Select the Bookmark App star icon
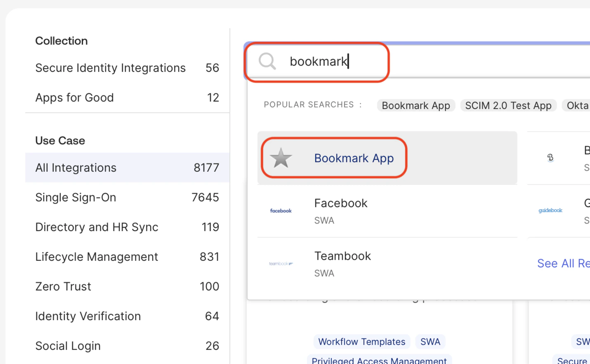The width and height of the screenshot is (590, 364). [281, 158]
